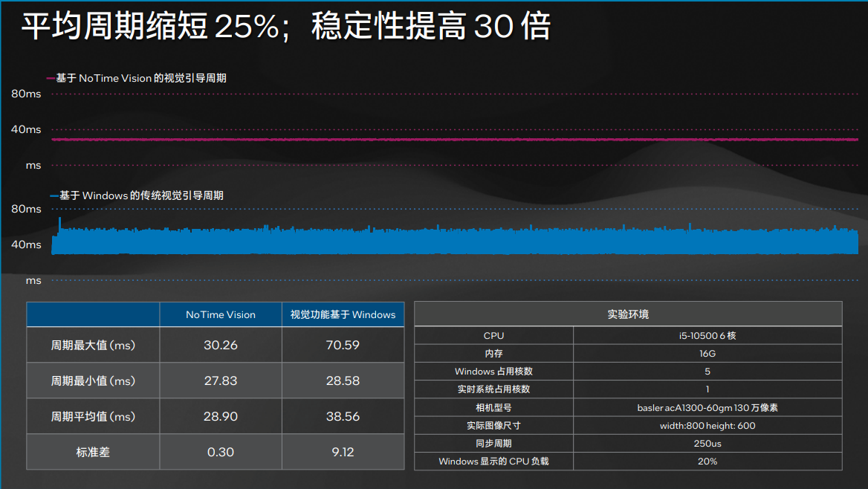Click the '周期最小值 (ms)' row label
This screenshot has height=489, width=868.
point(93,381)
